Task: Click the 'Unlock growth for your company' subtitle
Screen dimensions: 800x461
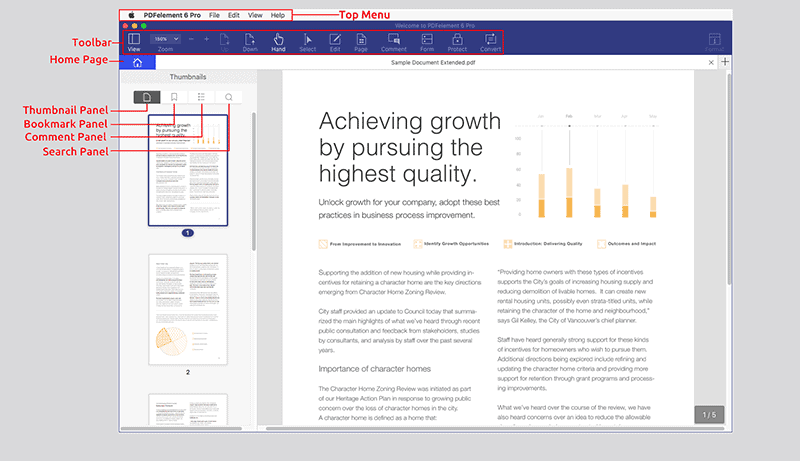Action: coord(409,209)
